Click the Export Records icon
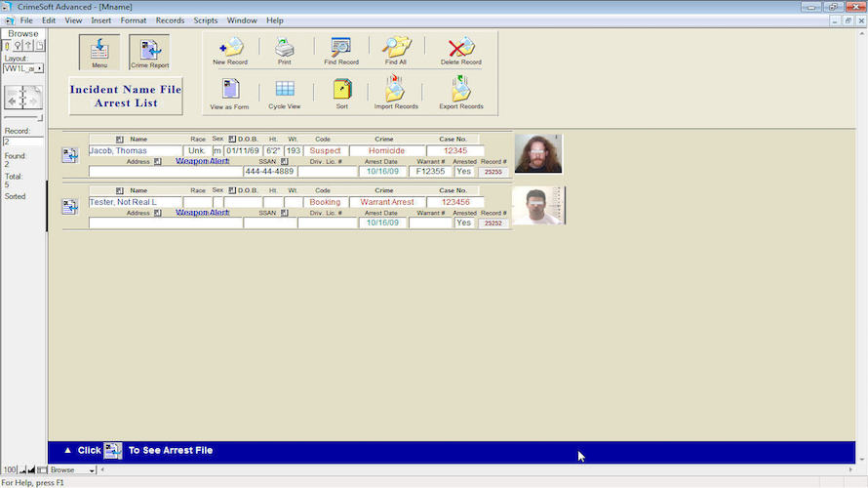 coord(460,92)
